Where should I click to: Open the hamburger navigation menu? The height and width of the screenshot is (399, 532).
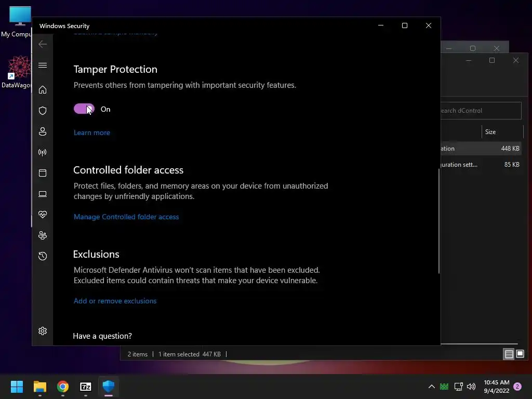43,65
